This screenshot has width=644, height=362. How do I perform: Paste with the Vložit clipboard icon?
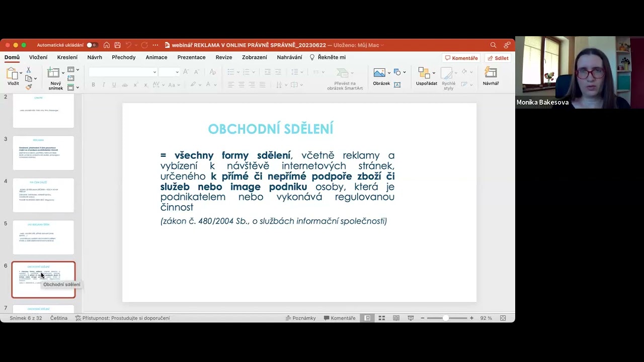[x=12, y=73]
